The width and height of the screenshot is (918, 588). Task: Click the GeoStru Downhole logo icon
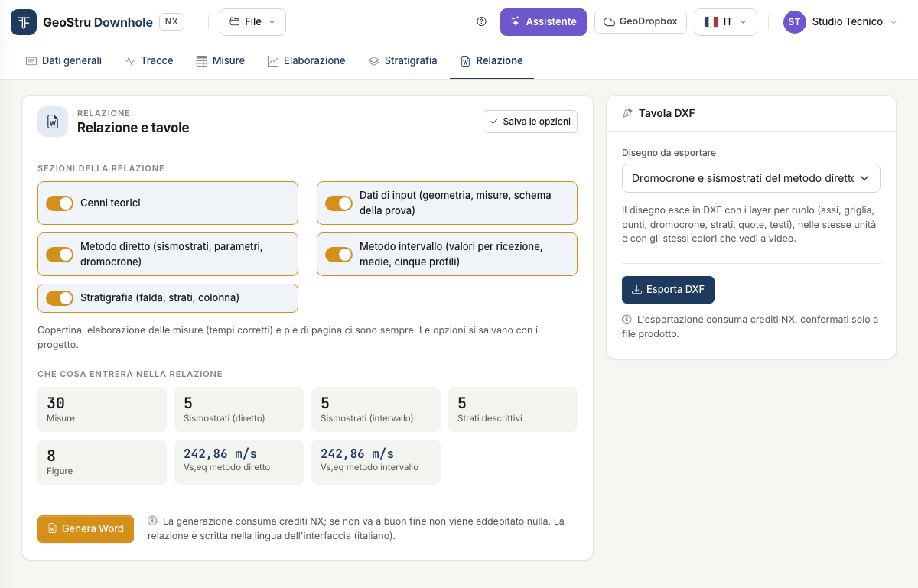[x=24, y=22]
